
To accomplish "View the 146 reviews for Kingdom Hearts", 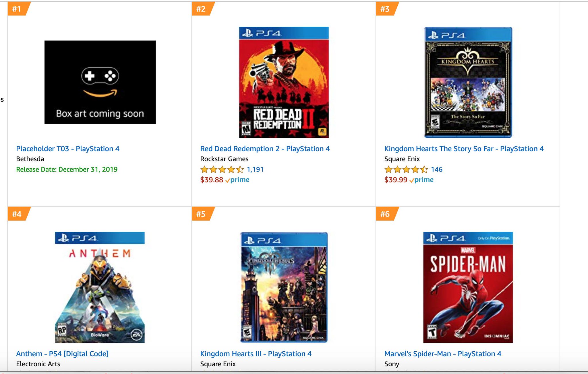I will tap(437, 170).
